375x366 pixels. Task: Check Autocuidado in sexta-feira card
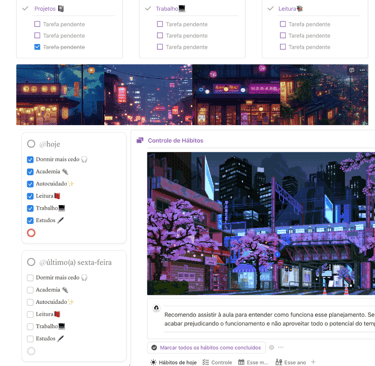click(30, 302)
